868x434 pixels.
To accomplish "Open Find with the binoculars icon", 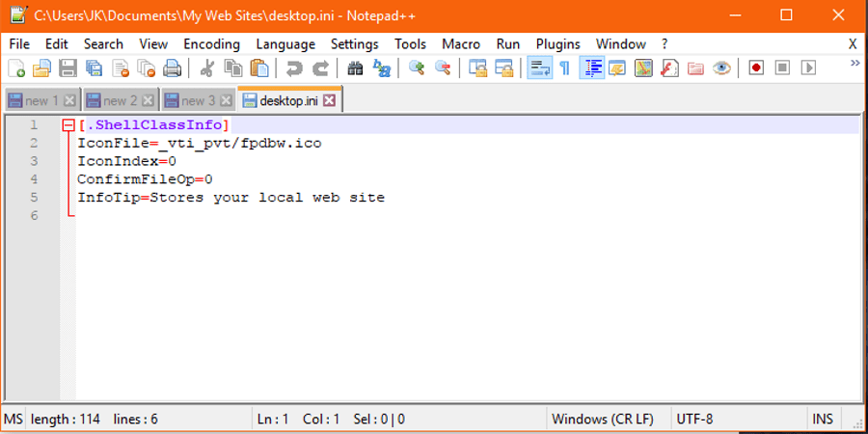I will click(355, 68).
